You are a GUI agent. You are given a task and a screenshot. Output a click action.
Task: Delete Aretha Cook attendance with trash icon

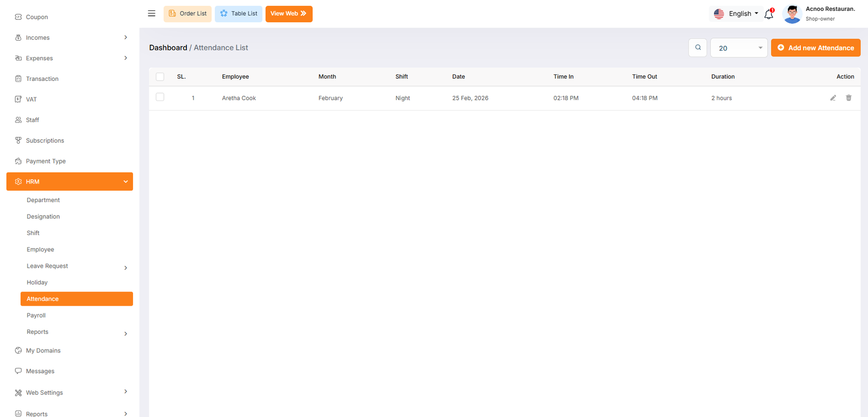(x=848, y=98)
